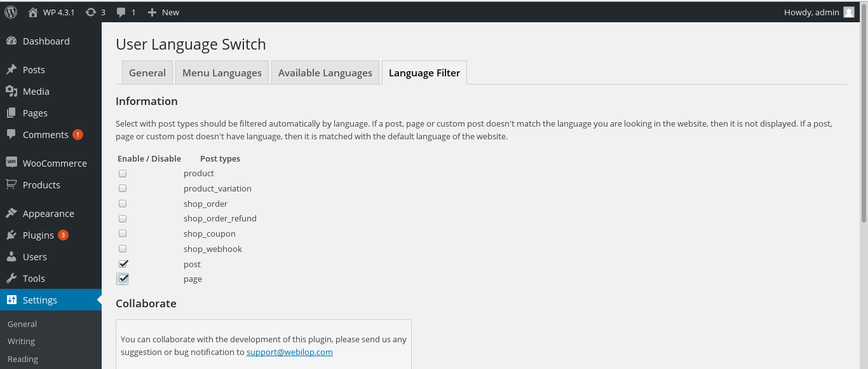Click the plus icon for New

pyautogui.click(x=152, y=12)
